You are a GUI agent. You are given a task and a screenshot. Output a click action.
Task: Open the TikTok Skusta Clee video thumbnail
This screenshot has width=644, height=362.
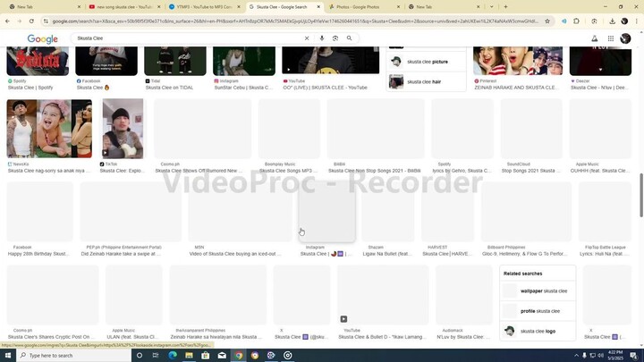point(123,129)
